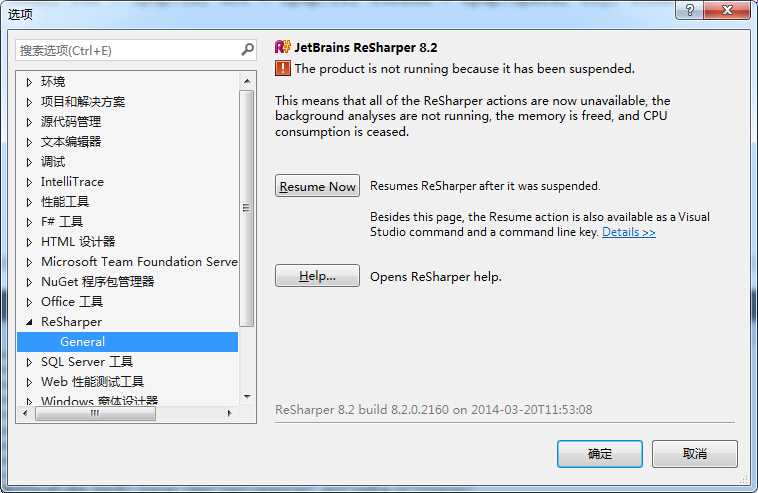Expand Microsoft Team Foundation Server node arrow
Image resolution: width=758 pixels, height=493 pixels.
(29, 262)
